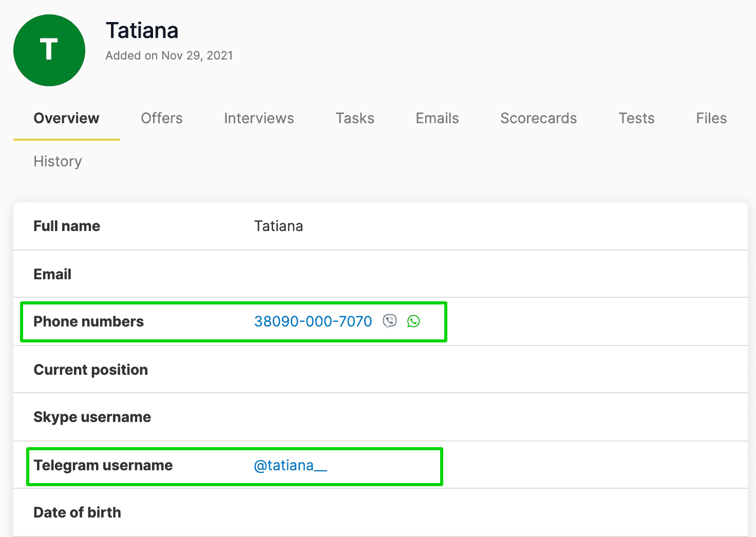Open Viber chat icon beside phone number
The image size is (756, 537).
[x=390, y=321]
